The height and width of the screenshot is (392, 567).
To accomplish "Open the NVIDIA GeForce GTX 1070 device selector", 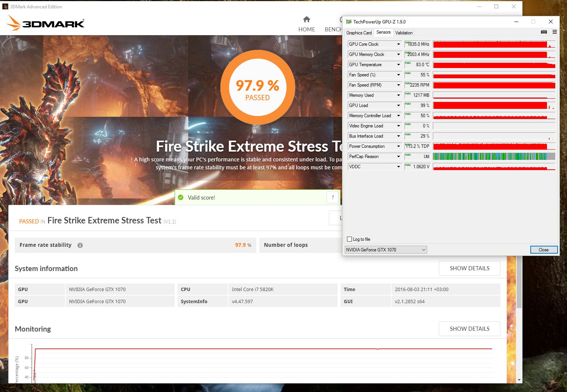I will [386, 250].
